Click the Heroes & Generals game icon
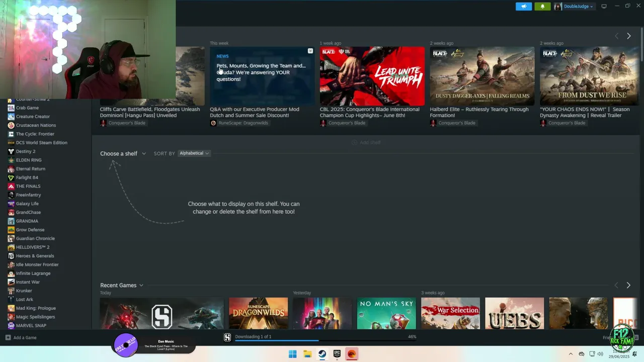 [x=11, y=256]
